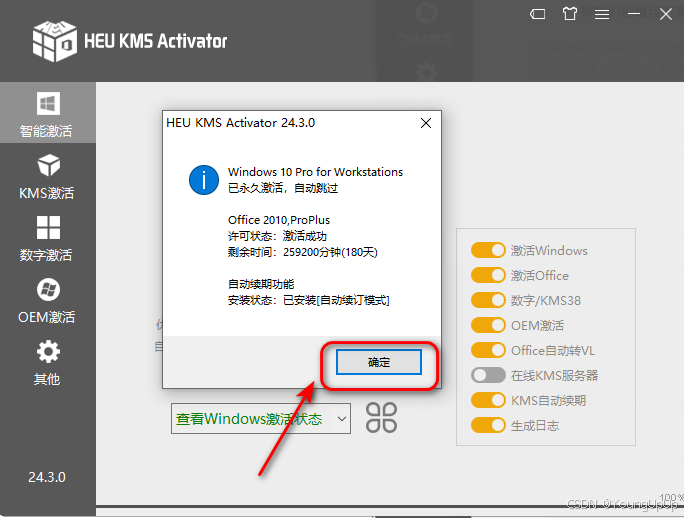Image resolution: width=684 pixels, height=518 pixels.
Task: Go to the OEM激活 tab
Action: coord(47,301)
